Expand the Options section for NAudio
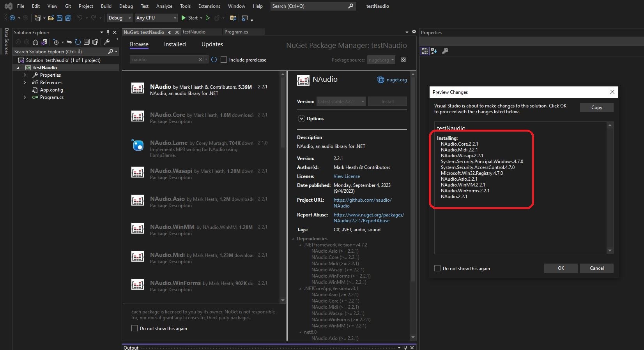Viewport: 644px width, 350px height. pyautogui.click(x=301, y=119)
